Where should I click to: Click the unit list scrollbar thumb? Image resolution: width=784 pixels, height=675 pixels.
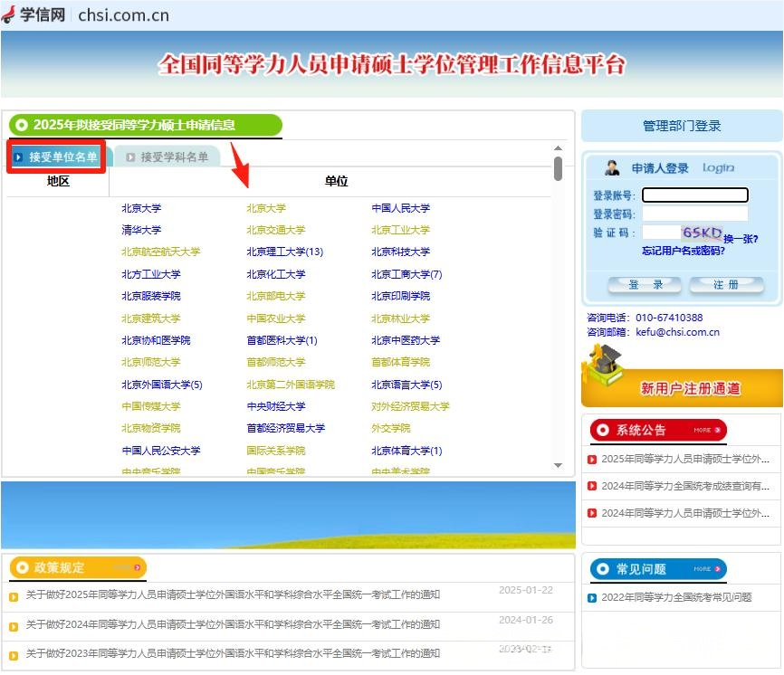(x=558, y=168)
